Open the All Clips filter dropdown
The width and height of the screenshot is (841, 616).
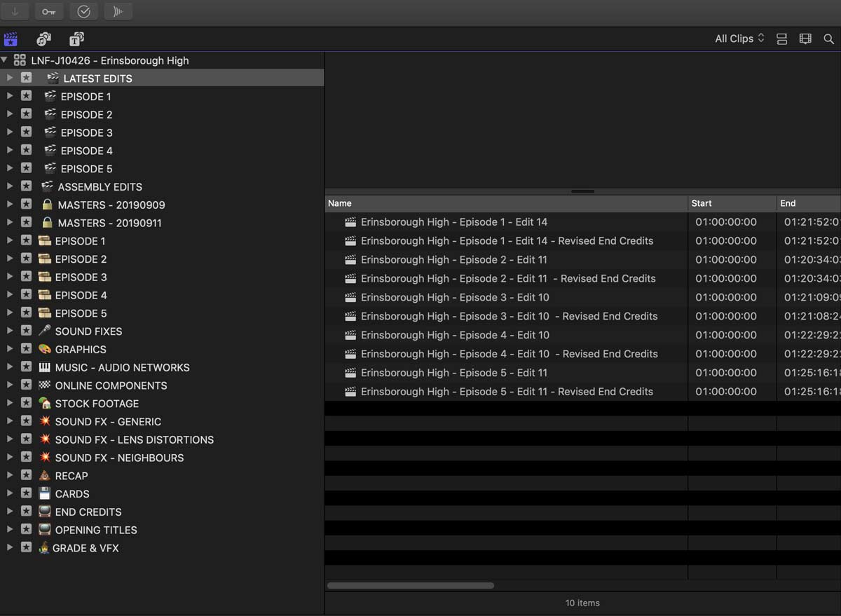[x=739, y=39]
